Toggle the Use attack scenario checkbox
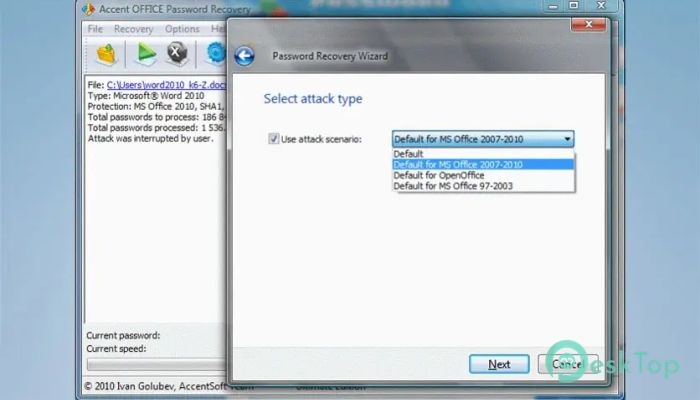This screenshot has width=700, height=400. (x=274, y=139)
